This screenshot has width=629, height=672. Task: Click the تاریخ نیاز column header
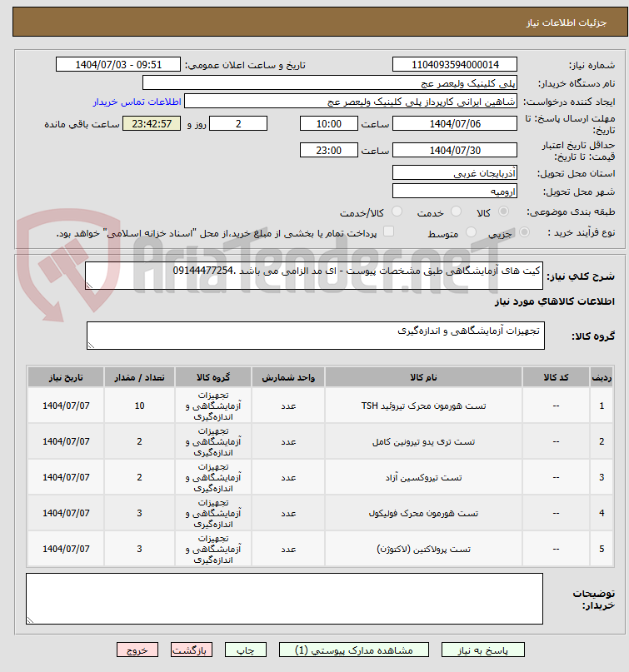tap(66, 377)
